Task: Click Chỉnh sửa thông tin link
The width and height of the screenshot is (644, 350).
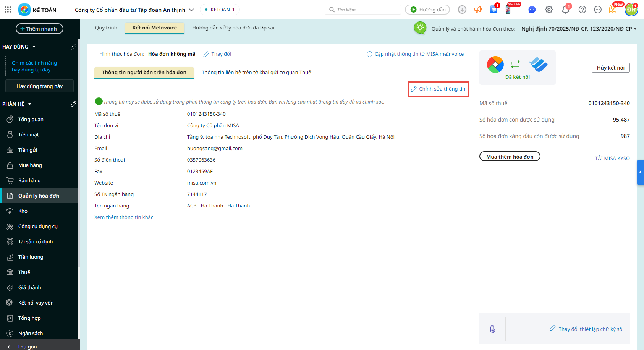Action: pyautogui.click(x=438, y=89)
